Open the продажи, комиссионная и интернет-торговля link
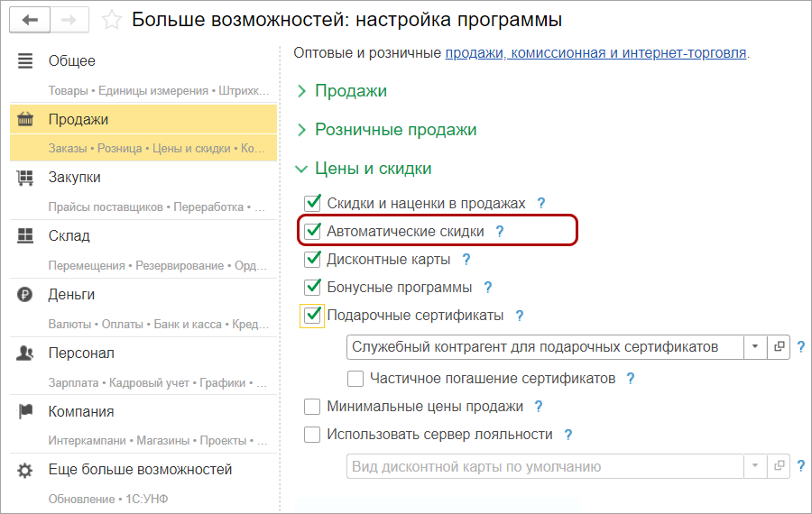This screenshot has height=514, width=812. (x=595, y=53)
